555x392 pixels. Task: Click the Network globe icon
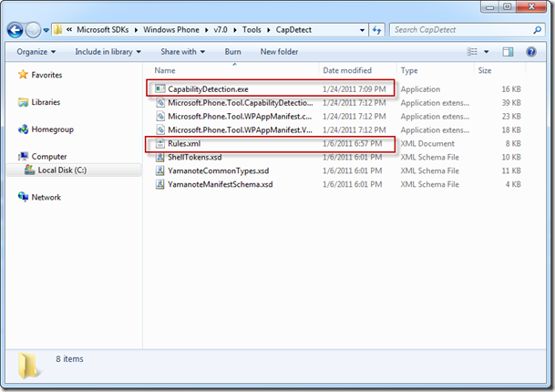23,197
